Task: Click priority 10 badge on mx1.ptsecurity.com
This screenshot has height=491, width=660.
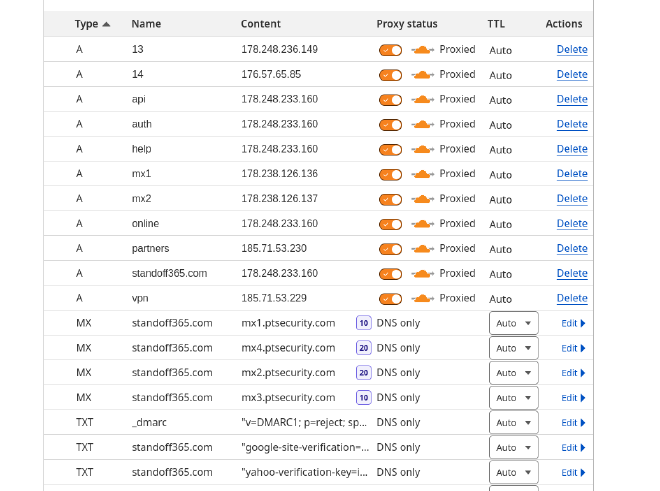Action: (364, 323)
